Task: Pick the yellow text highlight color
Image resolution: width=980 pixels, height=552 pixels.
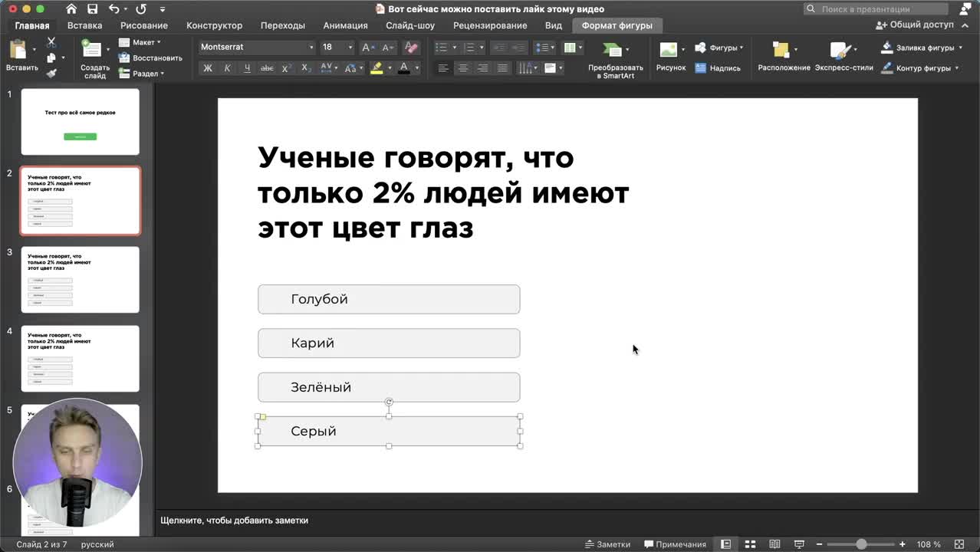Action: pos(377,68)
